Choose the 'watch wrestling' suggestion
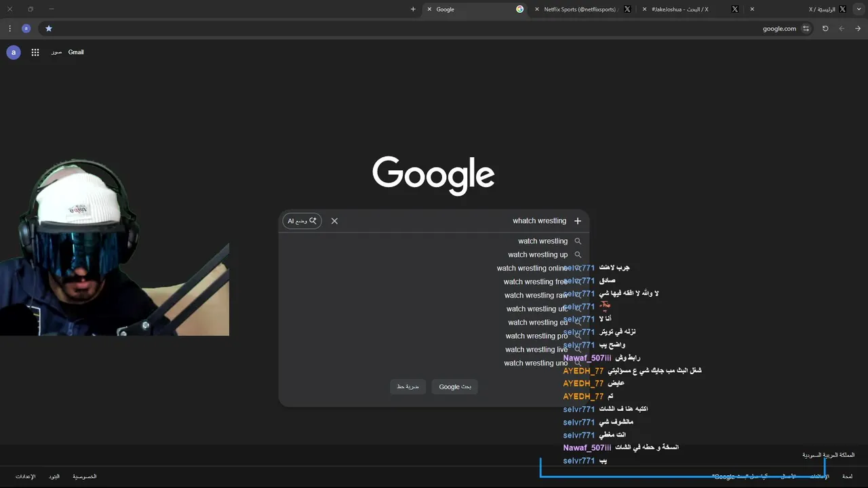 click(434, 241)
